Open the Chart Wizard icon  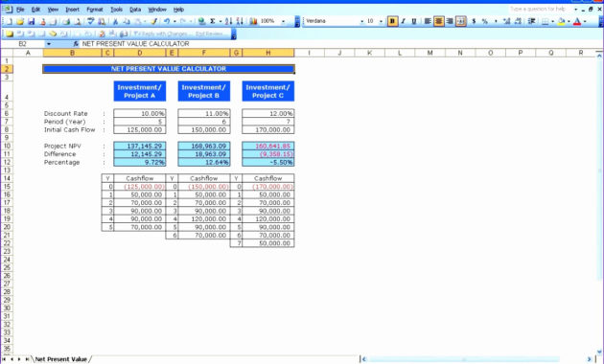[253, 21]
